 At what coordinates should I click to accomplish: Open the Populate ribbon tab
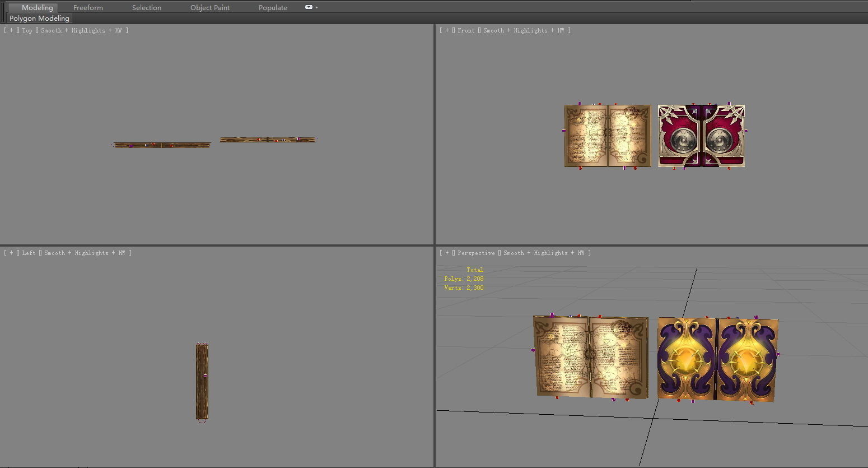pyautogui.click(x=273, y=7)
